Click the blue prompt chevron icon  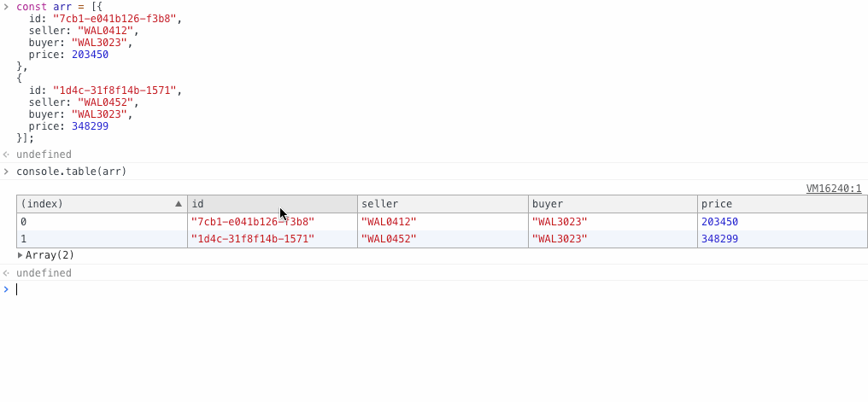6,289
